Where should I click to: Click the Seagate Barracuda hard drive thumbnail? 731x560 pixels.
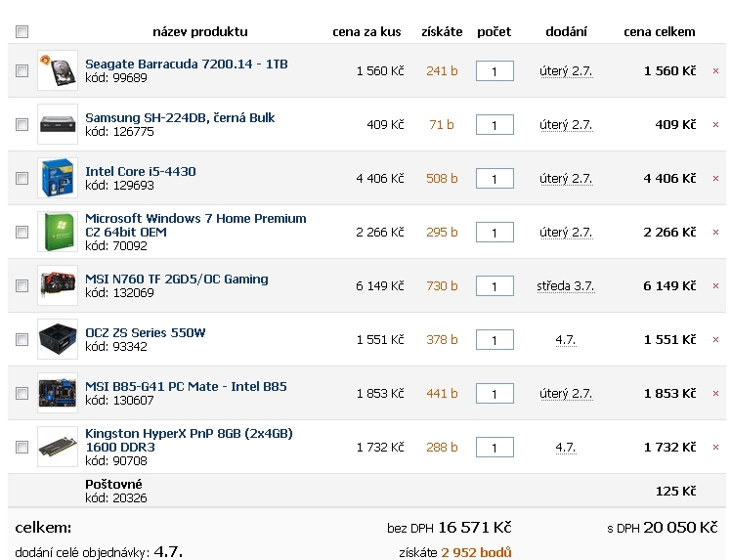pyautogui.click(x=57, y=70)
